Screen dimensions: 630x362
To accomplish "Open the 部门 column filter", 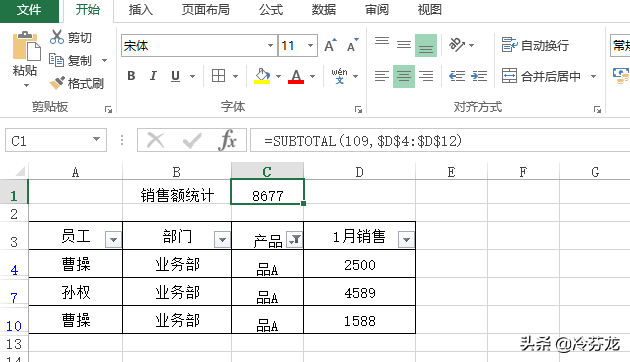I will point(222,240).
